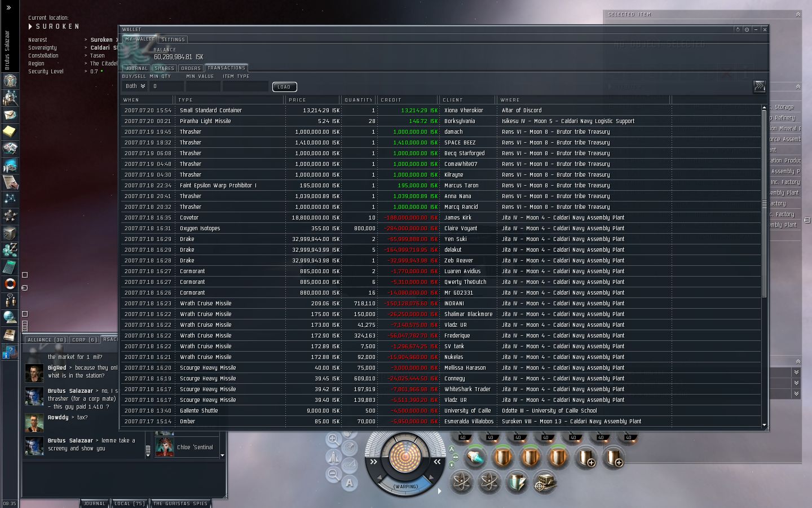Open the Journal icon with the pen
Viewport: 812px width, 508px height.
pyautogui.click(x=10, y=182)
